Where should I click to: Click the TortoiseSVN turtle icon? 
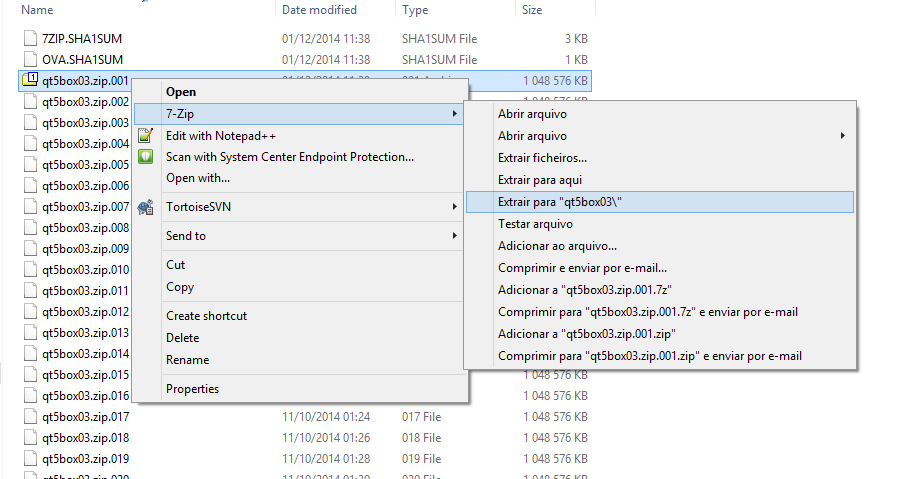tap(146, 207)
